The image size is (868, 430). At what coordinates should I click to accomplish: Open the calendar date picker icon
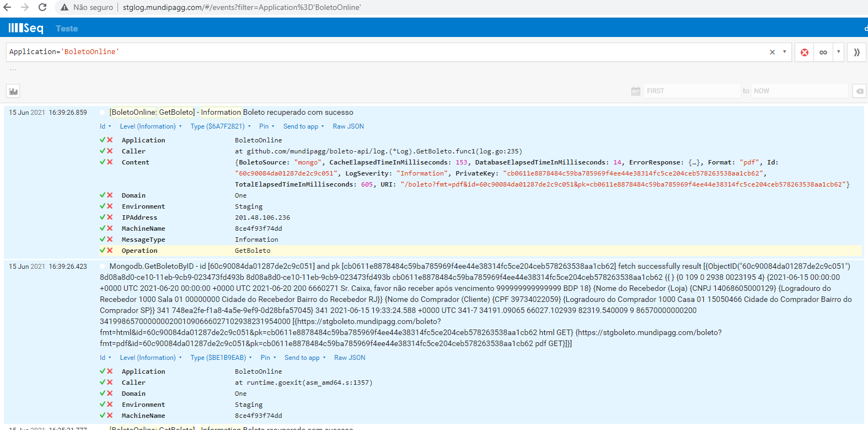tap(636, 91)
